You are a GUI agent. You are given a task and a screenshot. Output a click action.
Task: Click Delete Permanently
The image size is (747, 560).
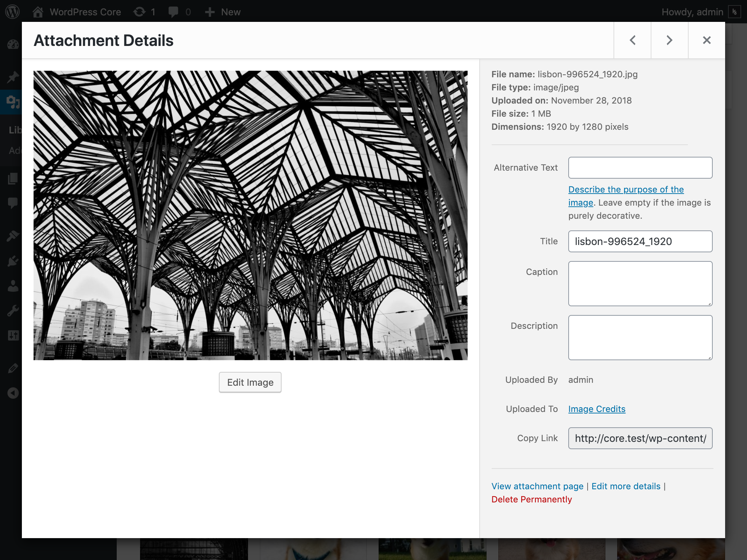pyautogui.click(x=531, y=499)
